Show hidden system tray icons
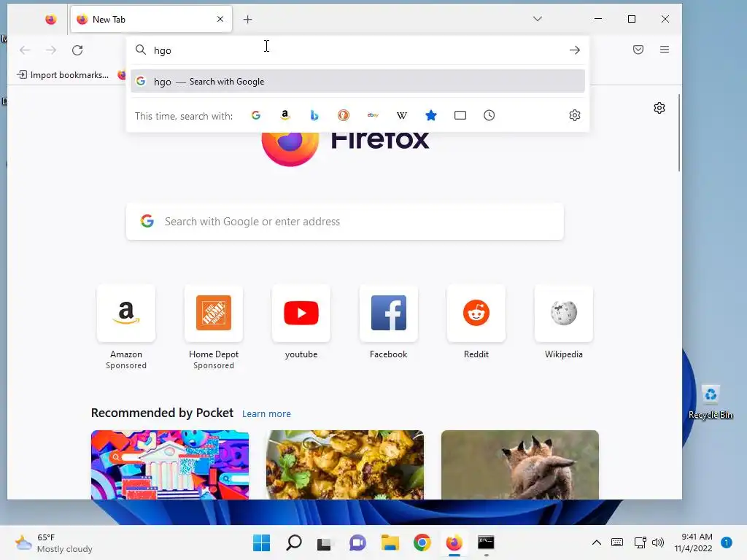Viewport: 747px width, 560px height. [597, 542]
